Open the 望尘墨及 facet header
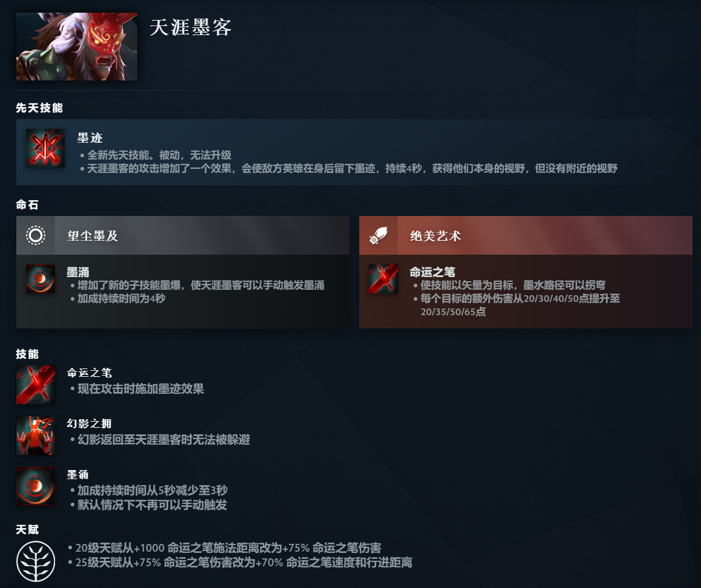701x588 pixels. [x=183, y=235]
